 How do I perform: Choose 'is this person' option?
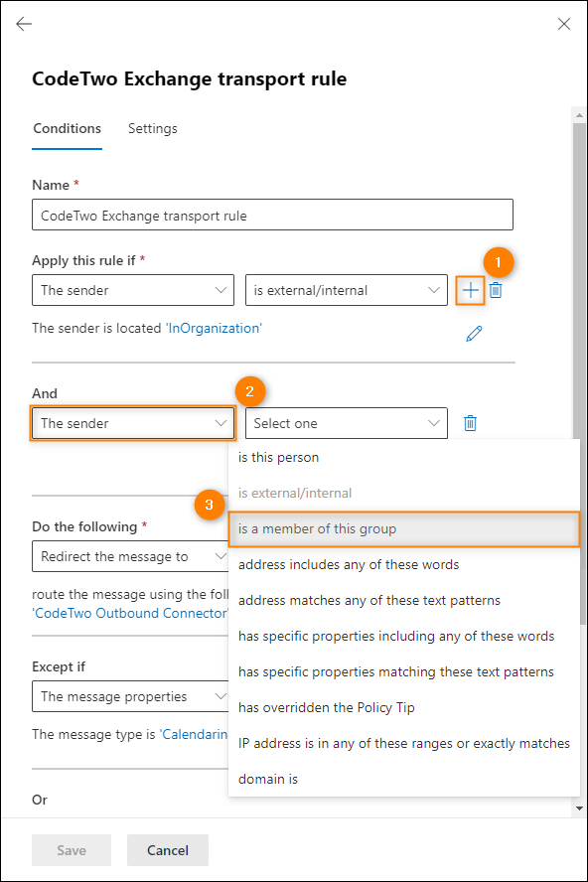(x=404, y=457)
